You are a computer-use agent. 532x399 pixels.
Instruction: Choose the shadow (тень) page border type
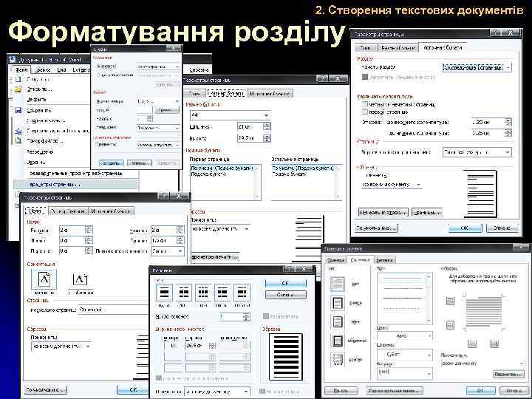pos(337,321)
